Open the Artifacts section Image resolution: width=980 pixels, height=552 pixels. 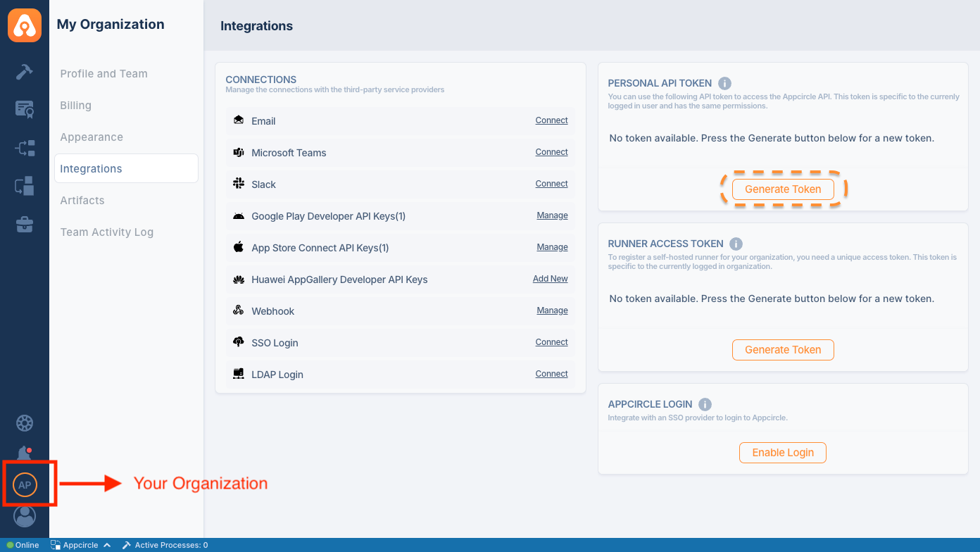tap(82, 201)
